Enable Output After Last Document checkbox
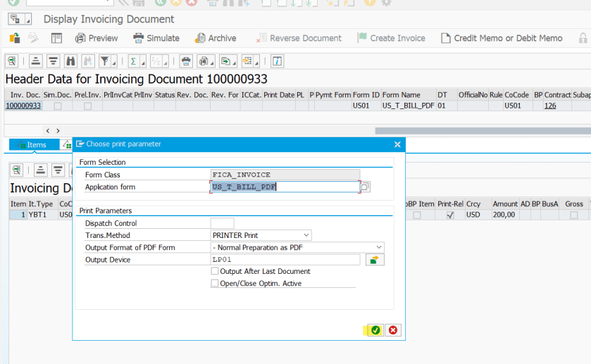591x364 pixels. (215, 271)
